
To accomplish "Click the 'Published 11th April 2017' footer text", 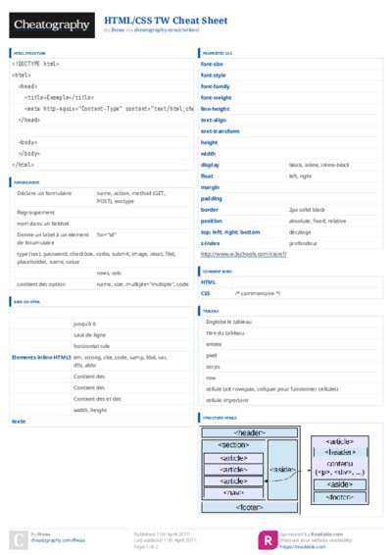I will (162, 534).
